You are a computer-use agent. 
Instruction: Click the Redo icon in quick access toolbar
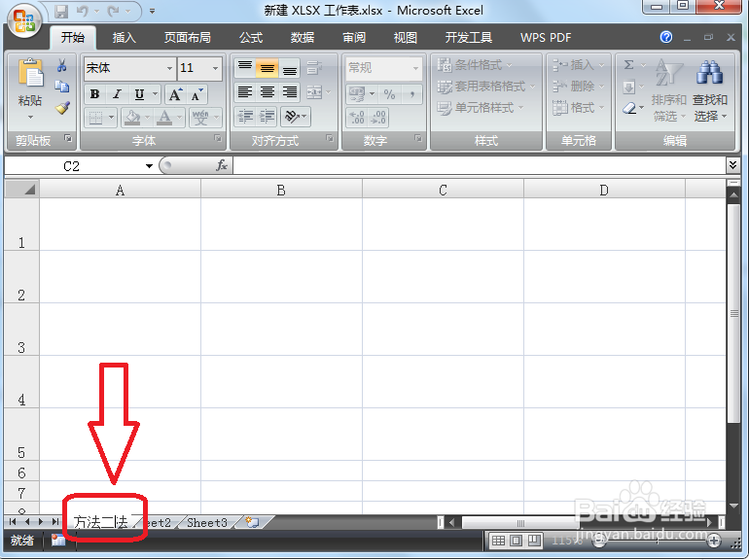coord(113,11)
